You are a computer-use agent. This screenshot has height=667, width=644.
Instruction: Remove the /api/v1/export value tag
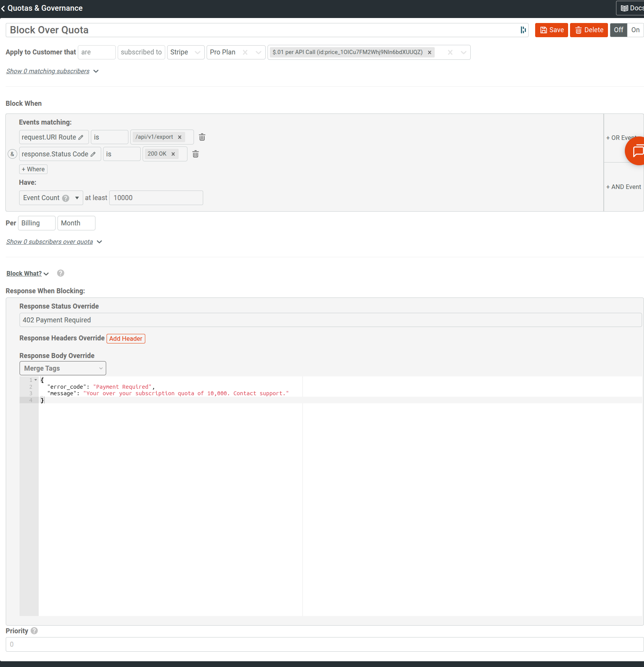180,137
